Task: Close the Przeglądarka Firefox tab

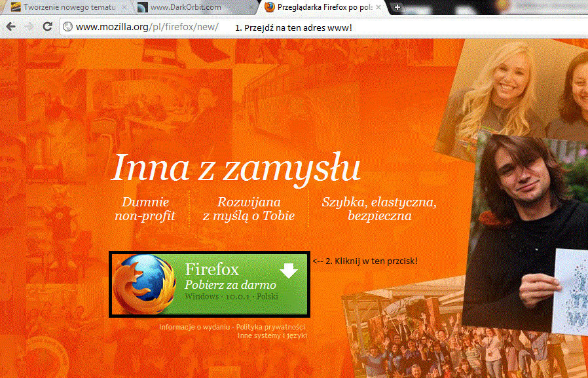Action: 378,7
